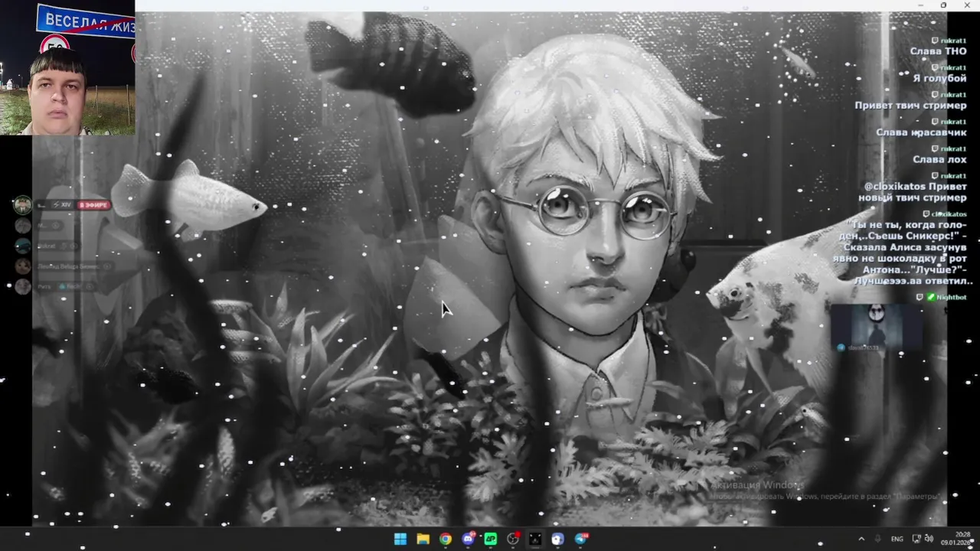Open the green app icon next to Discord
This screenshot has height=551, width=980.
tap(491, 540)
